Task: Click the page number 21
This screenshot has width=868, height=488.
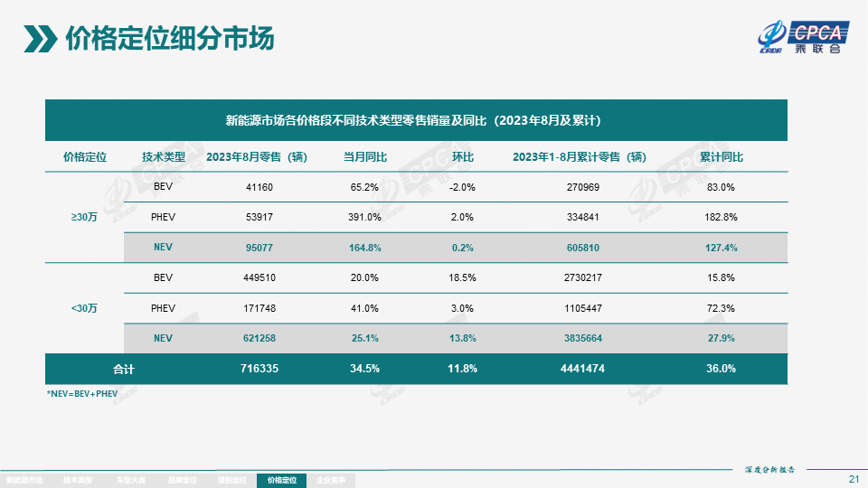Action: (x=854, y=478)
